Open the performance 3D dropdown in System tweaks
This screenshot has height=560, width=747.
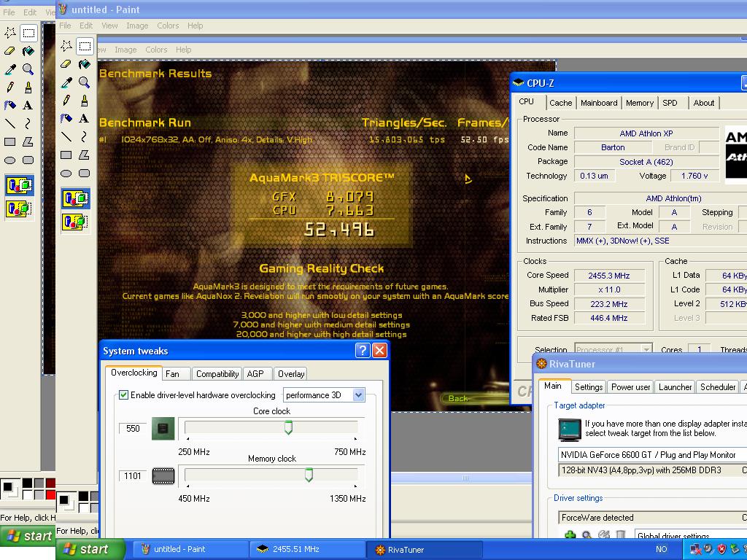[x=359, y=394]
